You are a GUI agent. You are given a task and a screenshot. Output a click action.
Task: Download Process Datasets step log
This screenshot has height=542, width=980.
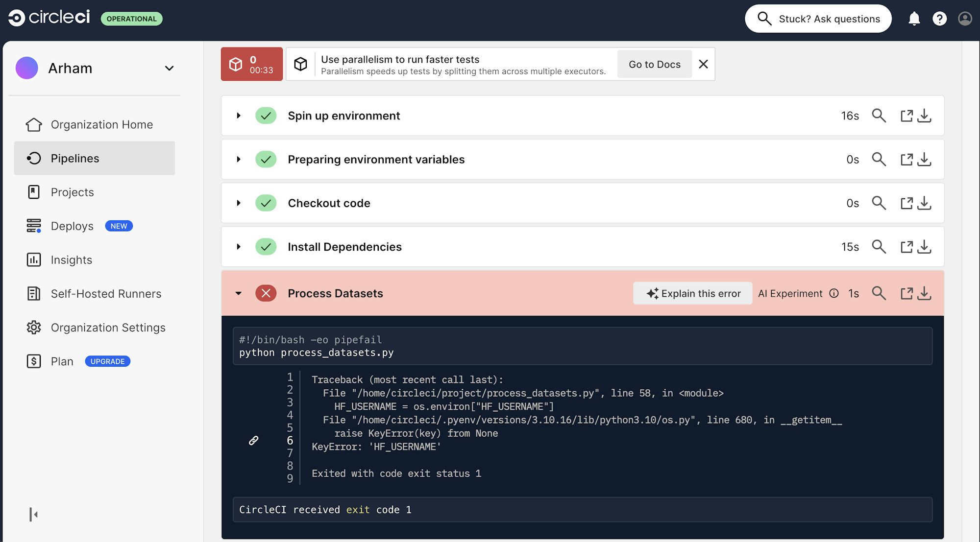tap(924, 293)
